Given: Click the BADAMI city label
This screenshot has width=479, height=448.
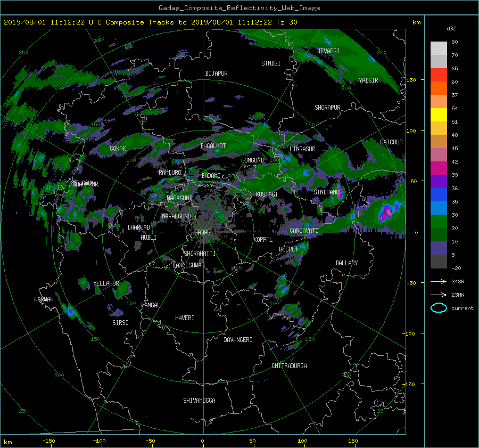Looking at the screenshot, I should pos(211,176).
